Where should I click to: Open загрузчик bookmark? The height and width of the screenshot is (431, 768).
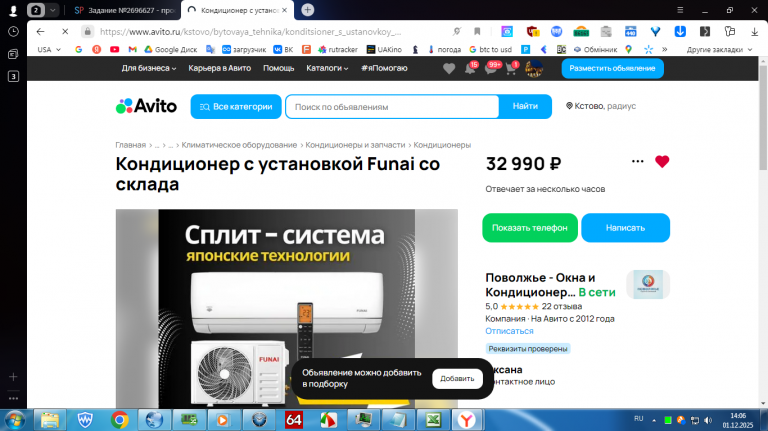tap(244, 49)
